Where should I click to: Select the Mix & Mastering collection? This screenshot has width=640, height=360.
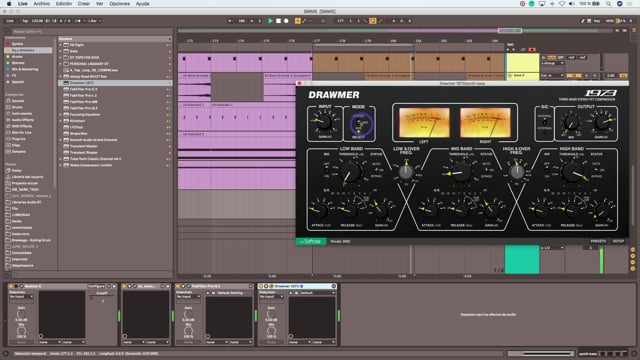coord(24,69)
